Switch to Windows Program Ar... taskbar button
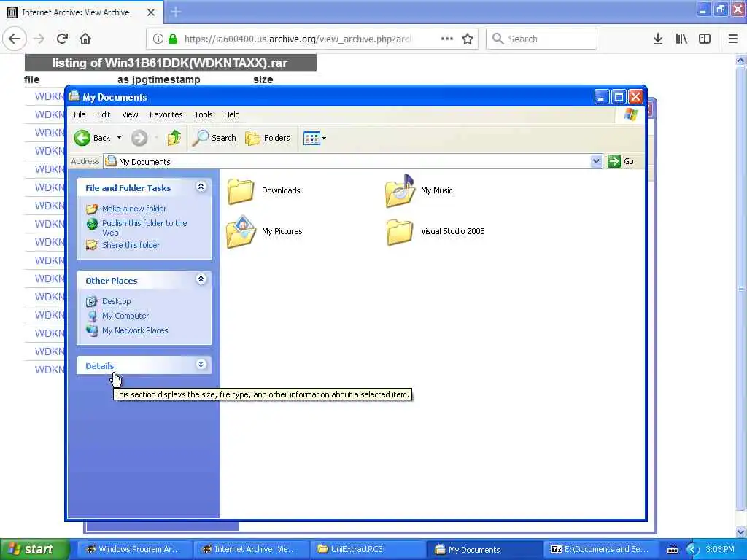 134,550
